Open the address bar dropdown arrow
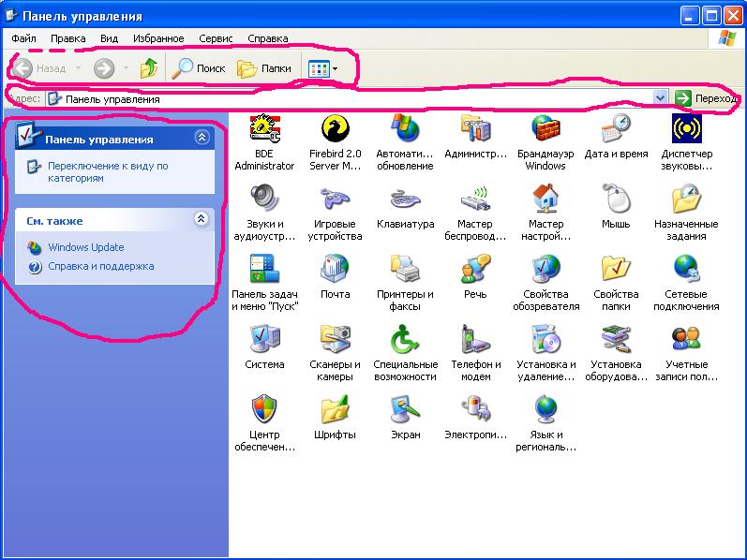 tap(661, 98)
